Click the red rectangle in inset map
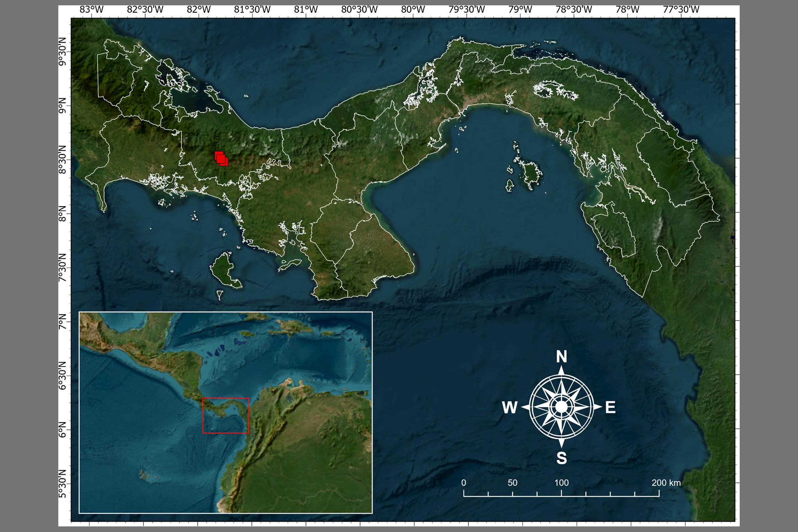 point(225,415)
